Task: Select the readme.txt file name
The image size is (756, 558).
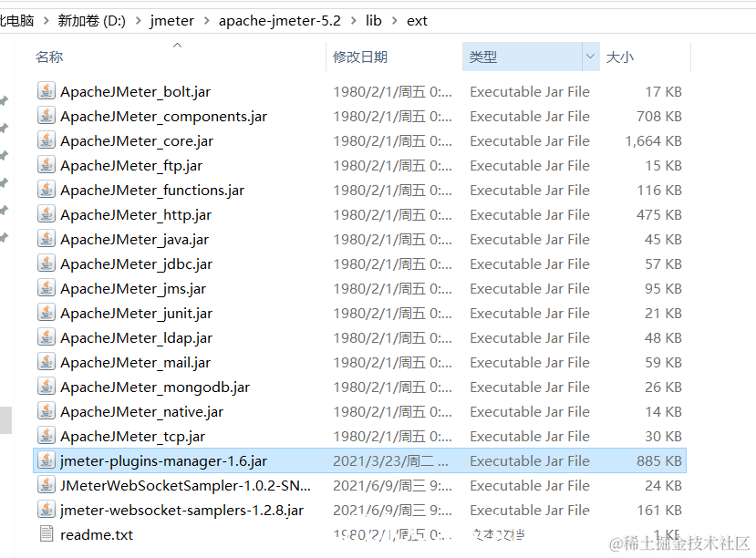Action: 97,534
